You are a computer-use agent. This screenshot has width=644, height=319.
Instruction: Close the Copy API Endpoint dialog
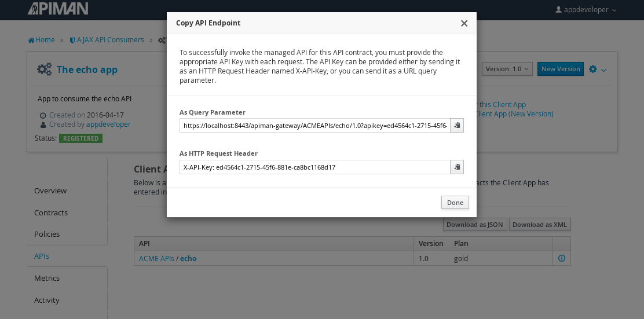point(464,23)
